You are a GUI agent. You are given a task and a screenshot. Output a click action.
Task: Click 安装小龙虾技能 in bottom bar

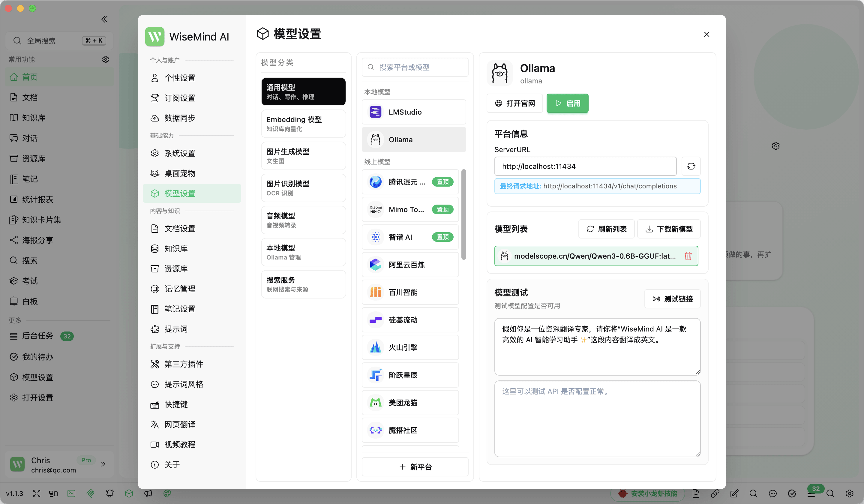coord(648,493)
